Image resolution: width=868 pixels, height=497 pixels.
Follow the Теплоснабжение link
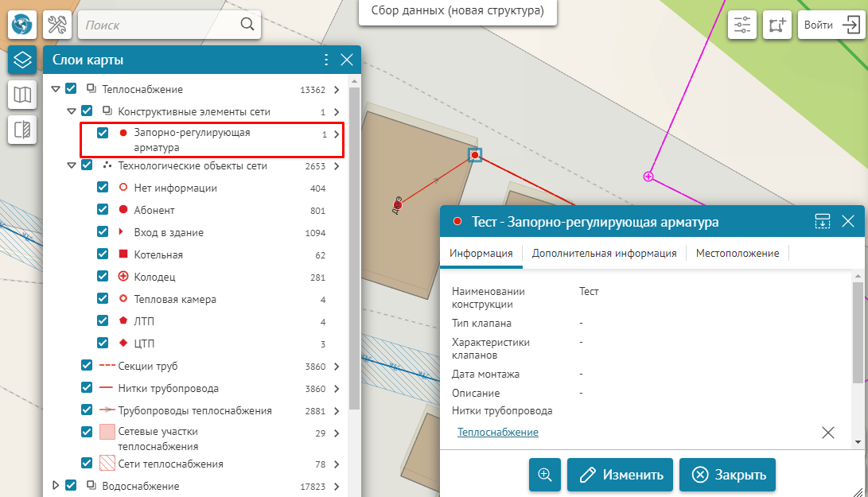tap(497, 432)
